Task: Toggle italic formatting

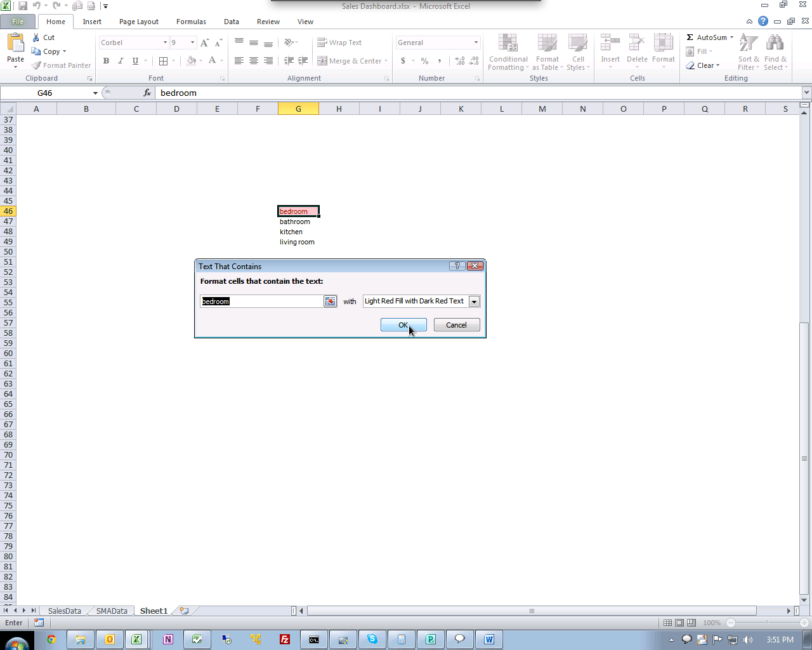Action: click(120, 61)
